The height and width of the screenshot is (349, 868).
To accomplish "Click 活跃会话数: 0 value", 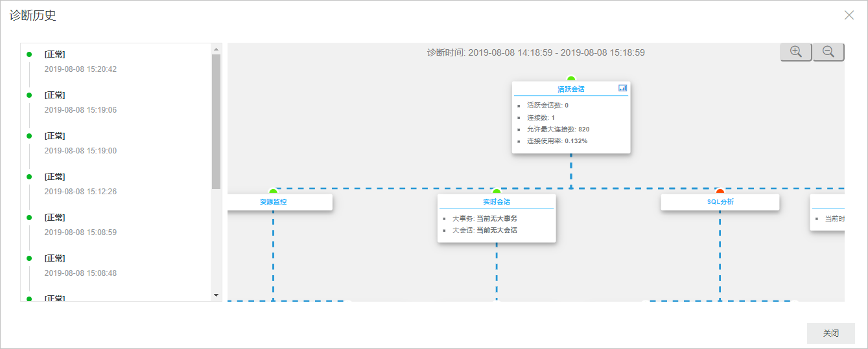I will [x=548, y=105].
